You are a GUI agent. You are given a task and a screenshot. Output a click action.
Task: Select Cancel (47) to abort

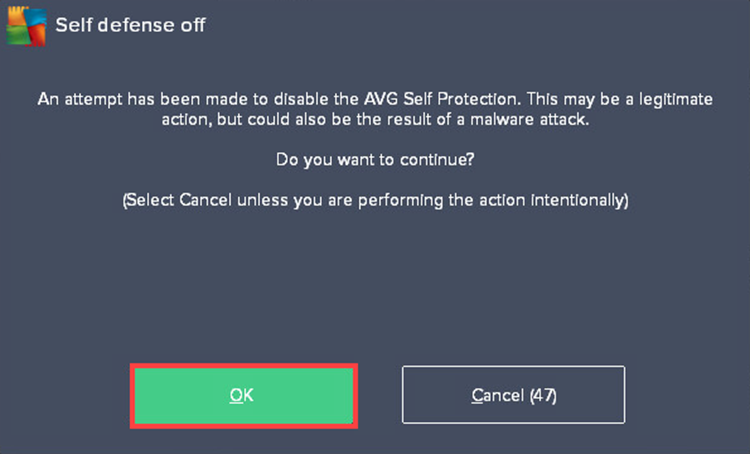513,395
